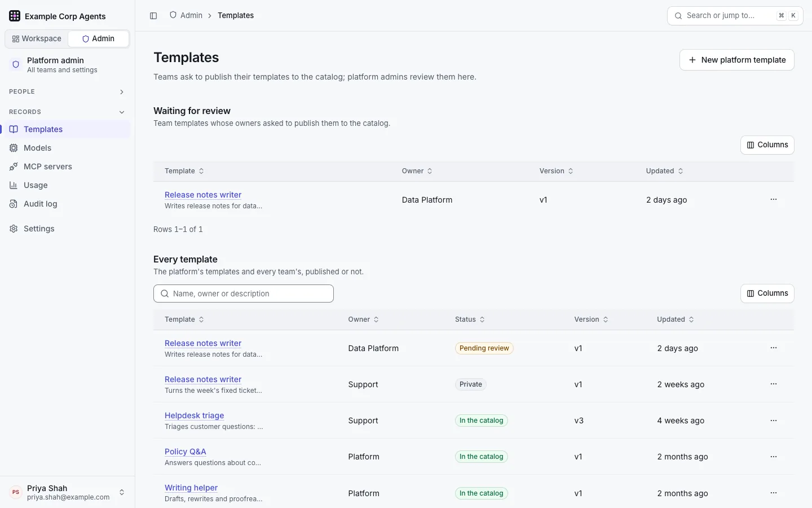Focus the Name, owner or description search
Image resolution: width=812 pixels, height=508 pixels.
point(244,294)
